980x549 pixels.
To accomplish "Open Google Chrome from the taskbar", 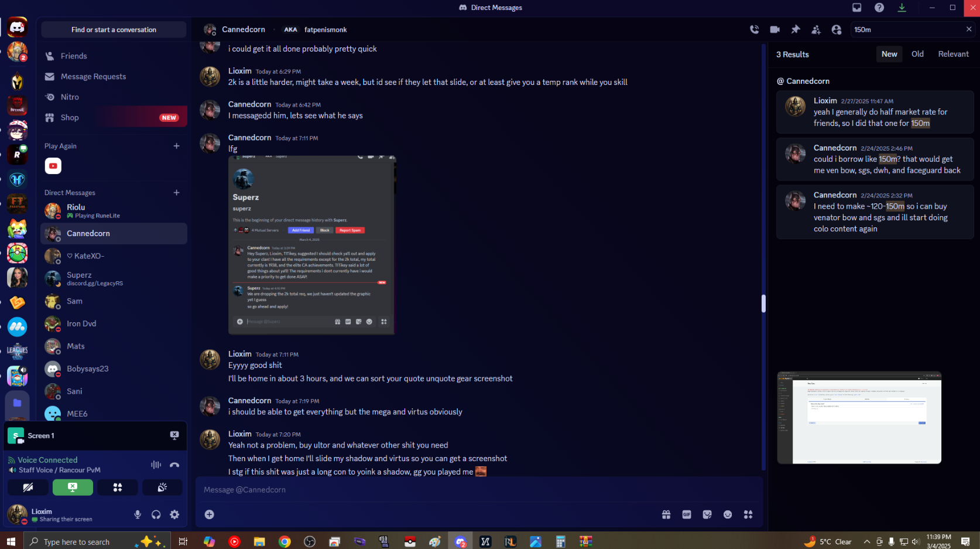I will (x=285, y=541).
